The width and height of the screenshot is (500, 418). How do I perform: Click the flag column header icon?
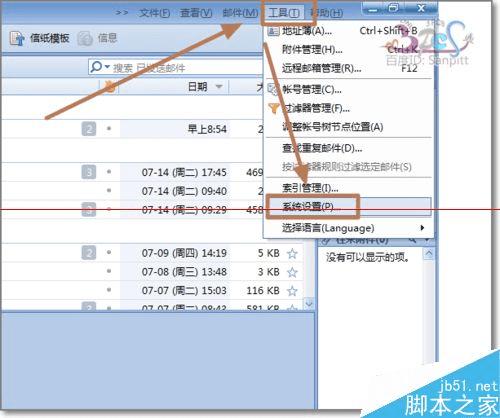tap(109, 87)
